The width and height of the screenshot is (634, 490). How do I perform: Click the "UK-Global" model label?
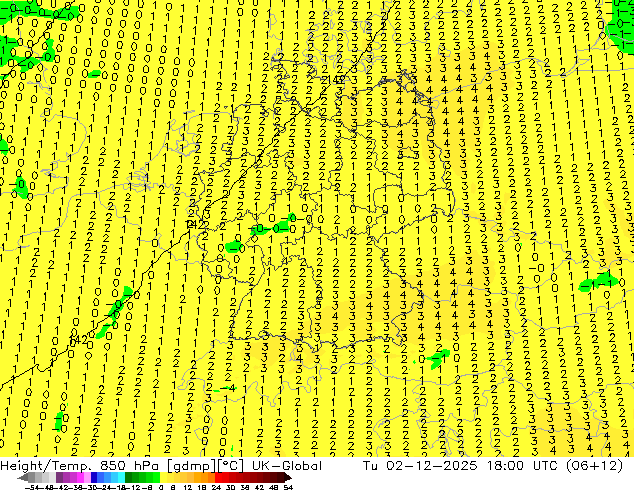click(287, 466)
